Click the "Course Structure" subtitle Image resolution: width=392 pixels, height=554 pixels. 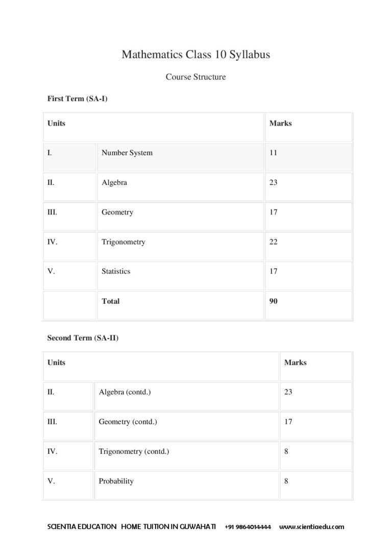[x=195, y=77]
